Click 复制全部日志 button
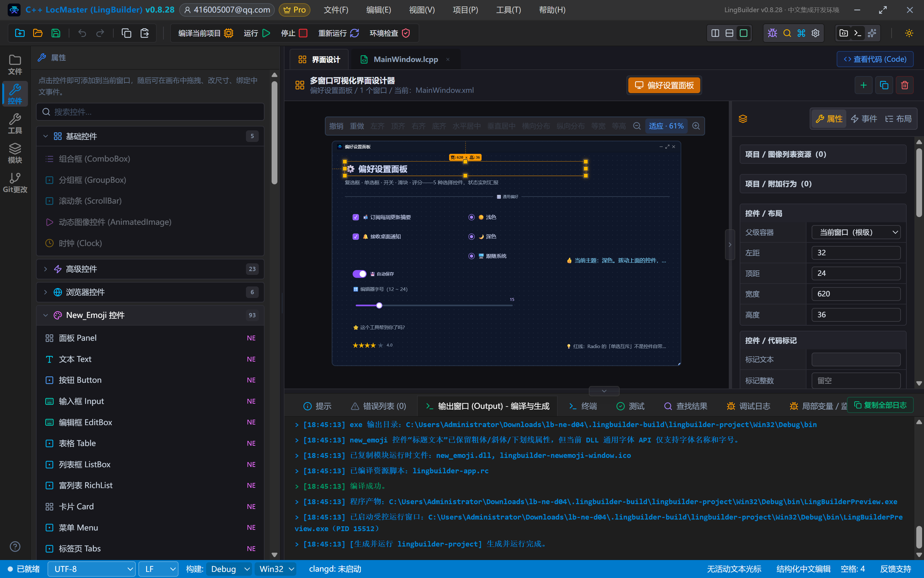Viewport: 924px width, 578px height. pyautogui.click(x=880, y=405)
